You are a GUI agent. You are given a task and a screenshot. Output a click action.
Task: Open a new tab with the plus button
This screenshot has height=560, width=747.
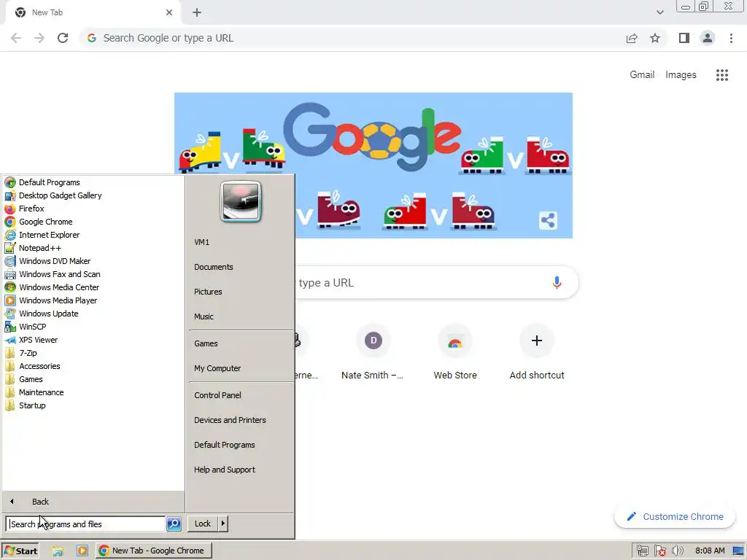pyautogui.click(x=197, y=12)
